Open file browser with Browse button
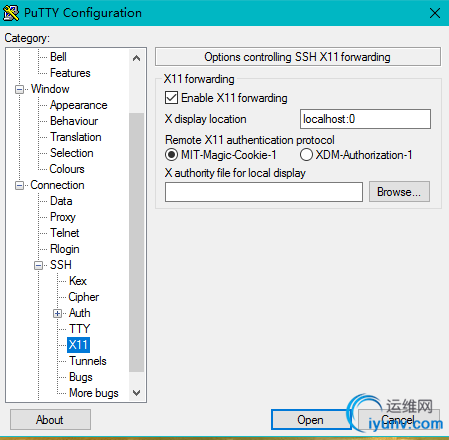449x440 pixels. 399,192
